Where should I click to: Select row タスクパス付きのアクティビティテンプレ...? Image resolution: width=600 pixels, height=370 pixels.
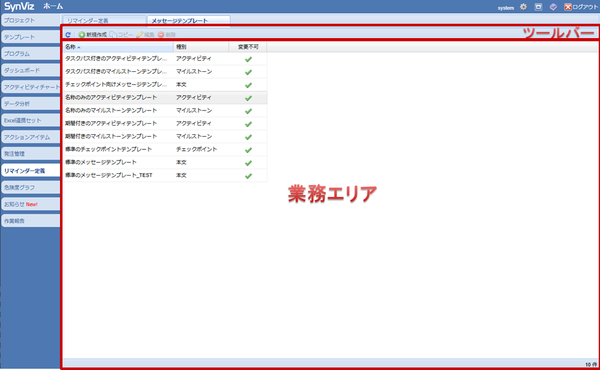point(165,59)
